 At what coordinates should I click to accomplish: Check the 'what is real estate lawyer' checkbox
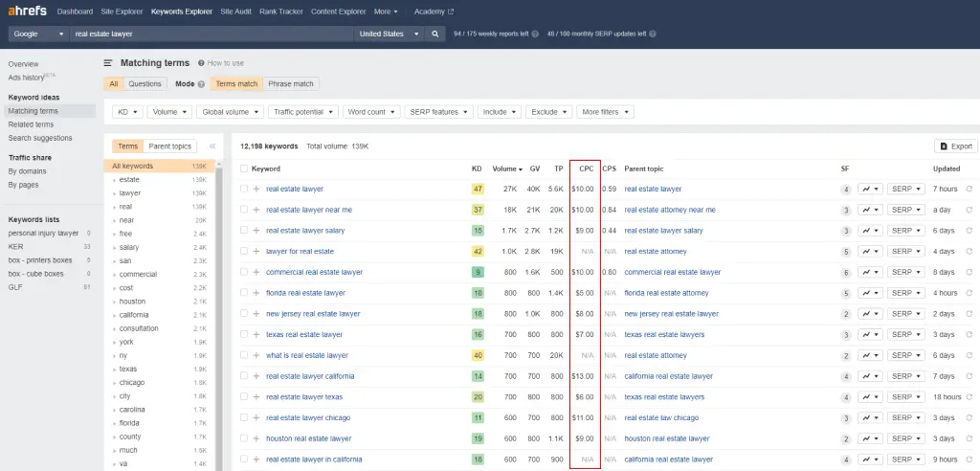pos(244,355)
